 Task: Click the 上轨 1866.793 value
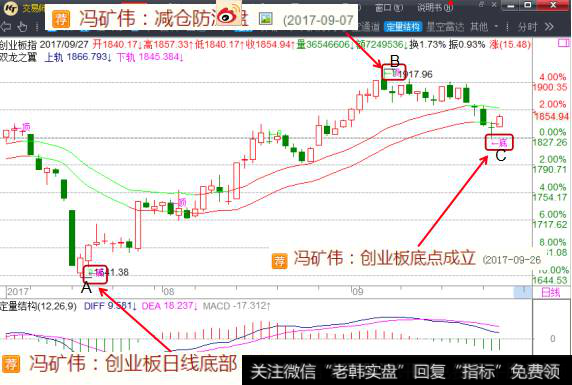[x=78, y=57]
